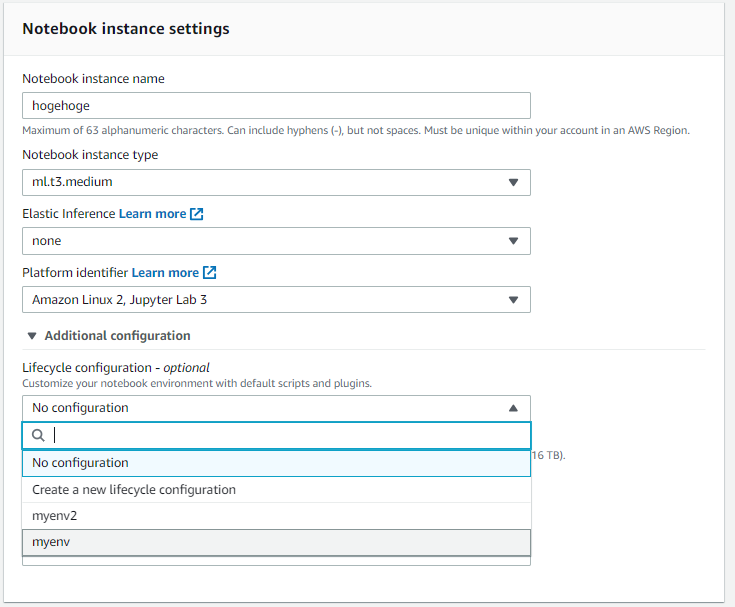Open Elastic Inference Learn more link
The height and width of the screenshot is (607, 735).
pos(152,214)
